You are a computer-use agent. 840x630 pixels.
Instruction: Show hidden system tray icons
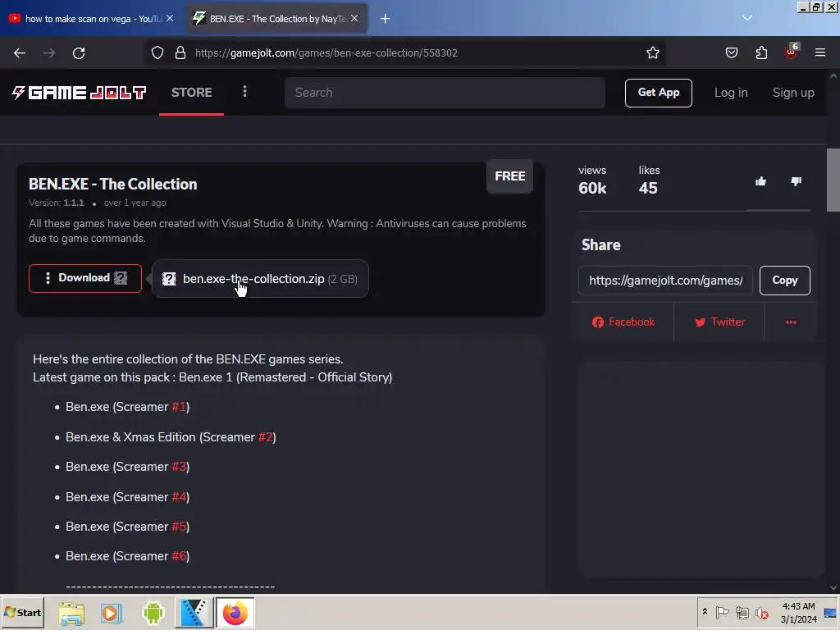[705, 612]
